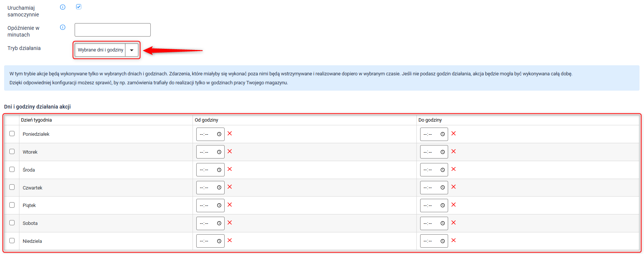The image size is (644, 254).
Task: Clear Piątek start time with red X
Action: [230, 205]
